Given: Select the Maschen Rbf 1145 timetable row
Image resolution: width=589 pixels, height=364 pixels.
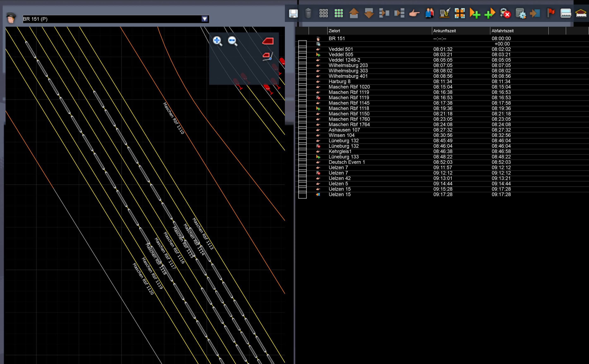Looking at the screenshot, I should tap(349, 103).
